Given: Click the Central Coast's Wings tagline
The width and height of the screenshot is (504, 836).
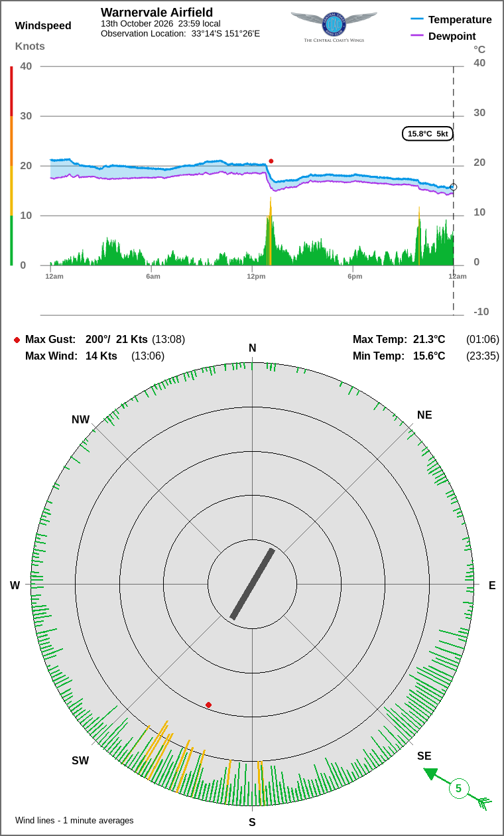Looking at the screenshot, I should click(x=334, y=40).
